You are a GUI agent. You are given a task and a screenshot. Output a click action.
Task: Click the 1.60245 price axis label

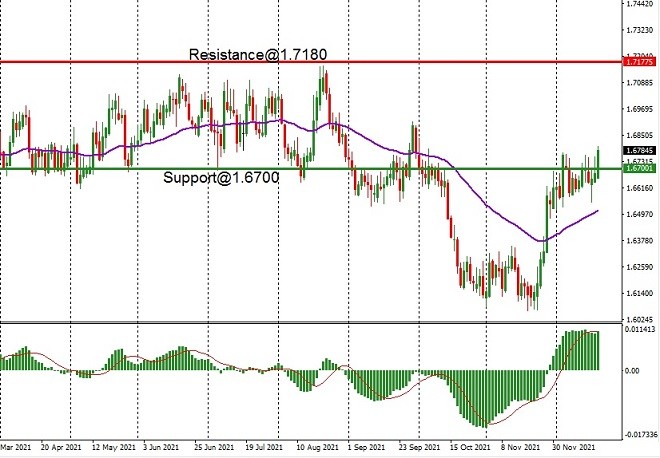639,320
